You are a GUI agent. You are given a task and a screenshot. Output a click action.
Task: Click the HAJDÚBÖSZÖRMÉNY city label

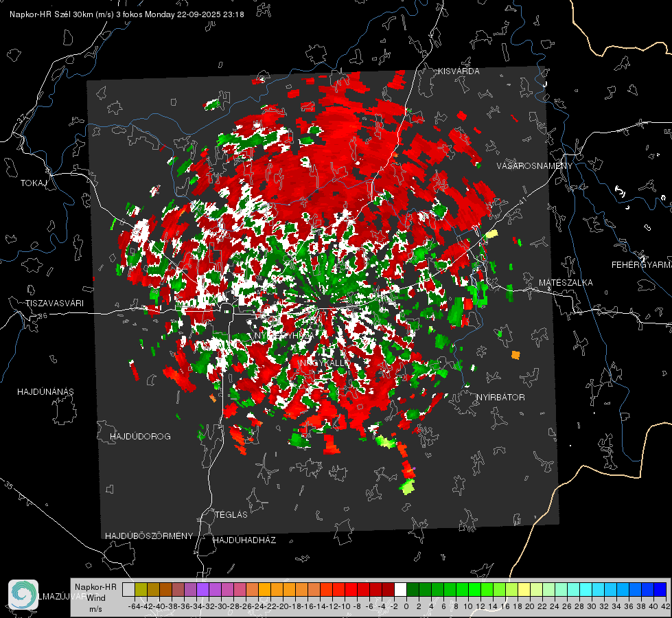pyautogui.click(x=149, y=536)
